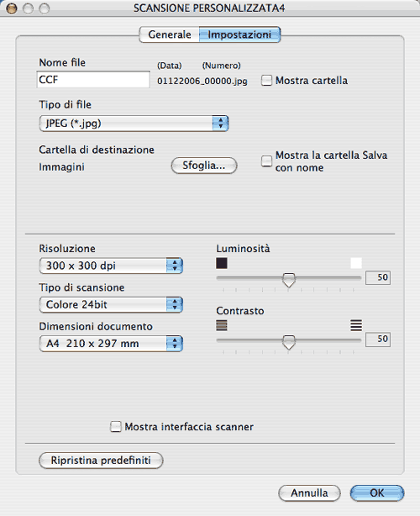Open the JPEG (*.jpg) file type dropdown

point(134,124)
